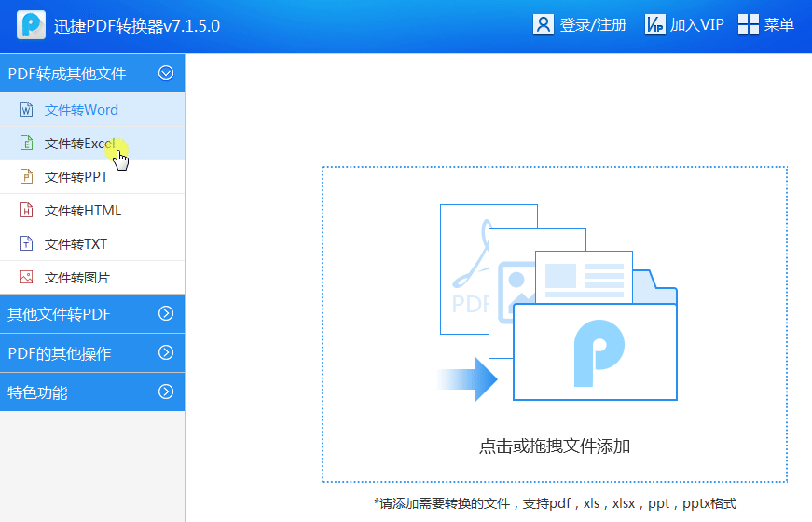
Task: Click 加入VIP text link
Action: pos(696,25)
